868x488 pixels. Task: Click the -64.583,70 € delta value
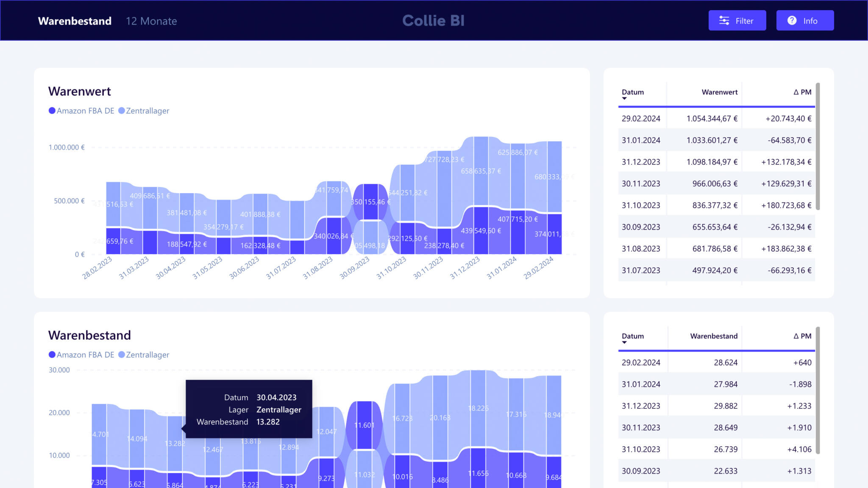(x=790, y=140)
